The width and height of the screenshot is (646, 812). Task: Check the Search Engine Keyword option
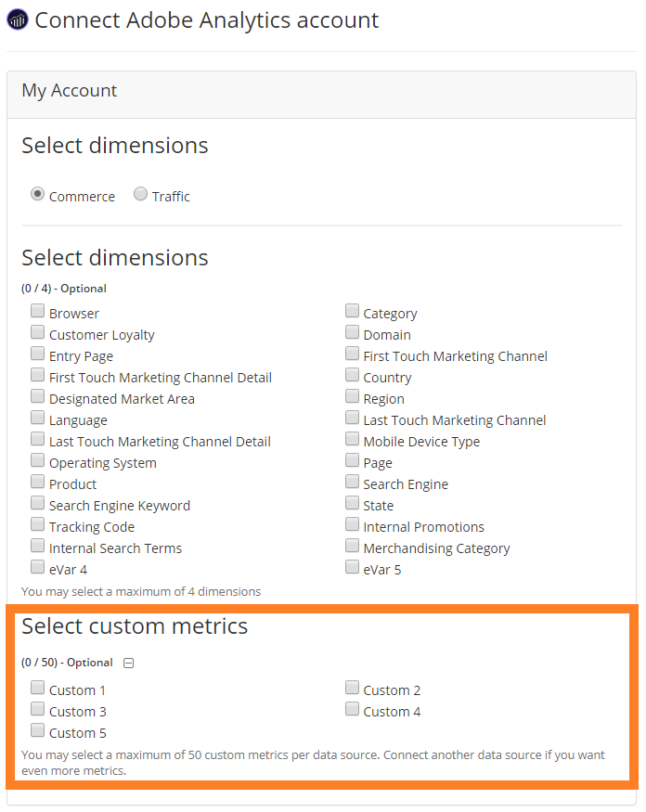[x=37, y=504]
